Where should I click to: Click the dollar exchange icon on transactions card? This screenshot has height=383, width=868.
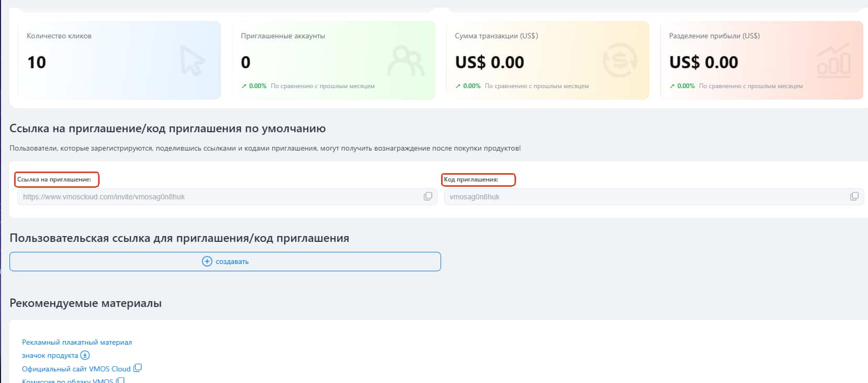[619, 61]
